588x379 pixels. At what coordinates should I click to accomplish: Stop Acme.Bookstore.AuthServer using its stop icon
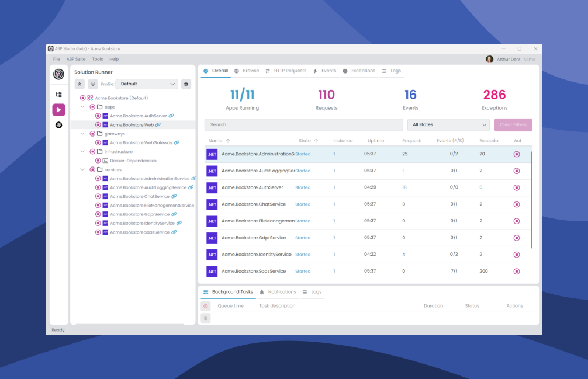tap(516, 187)
